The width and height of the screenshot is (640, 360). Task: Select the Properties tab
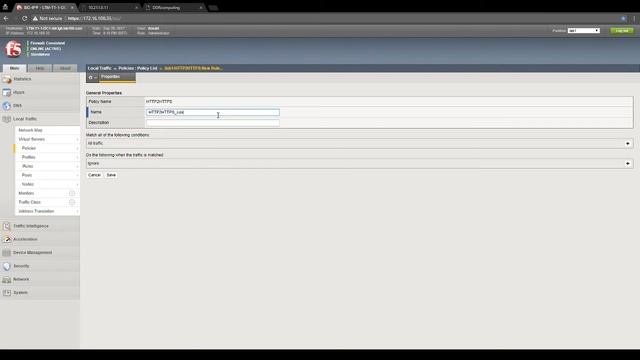tap(117, 77)
